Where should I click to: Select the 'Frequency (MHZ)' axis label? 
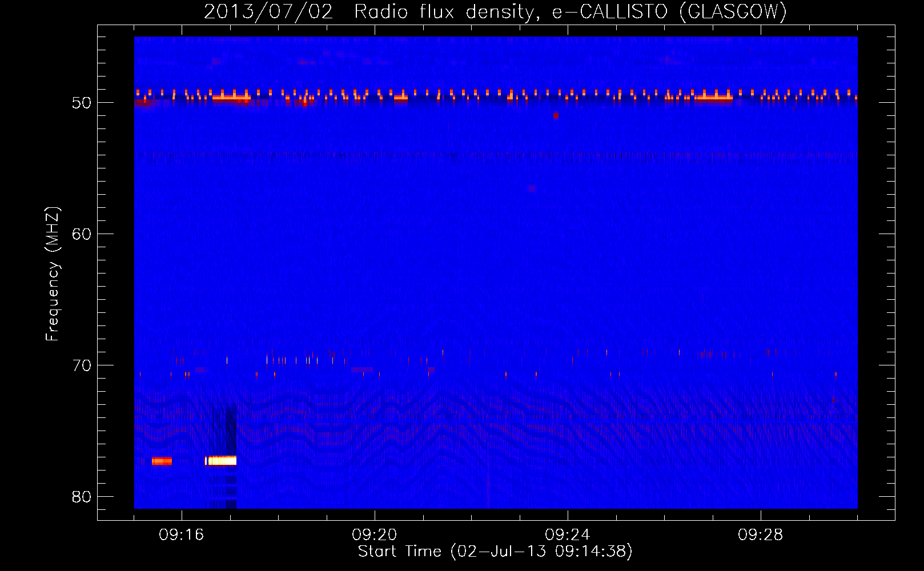[53, 274]
